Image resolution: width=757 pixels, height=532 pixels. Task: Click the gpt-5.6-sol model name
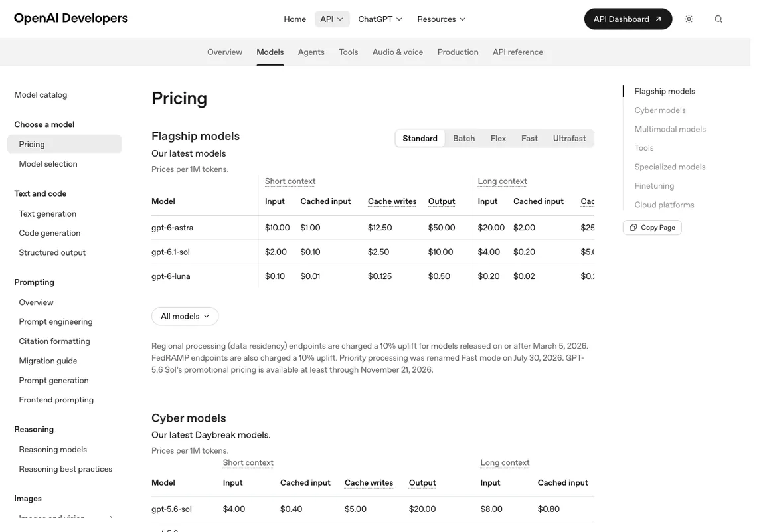click(171, 509)
